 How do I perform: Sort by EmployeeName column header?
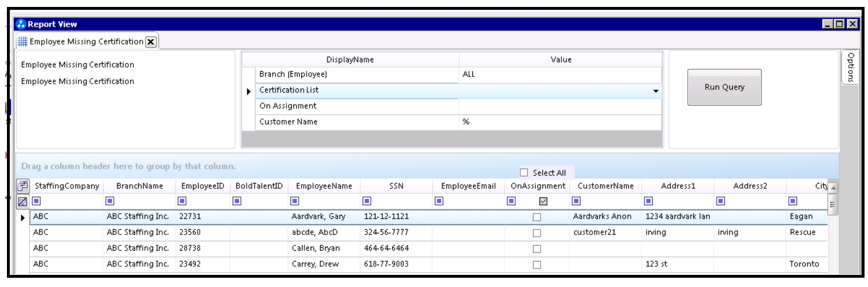(324, 186)
